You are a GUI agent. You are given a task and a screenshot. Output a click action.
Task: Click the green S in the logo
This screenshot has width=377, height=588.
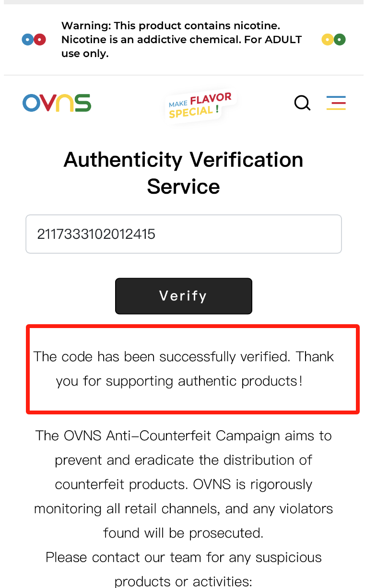click(83, 103)
